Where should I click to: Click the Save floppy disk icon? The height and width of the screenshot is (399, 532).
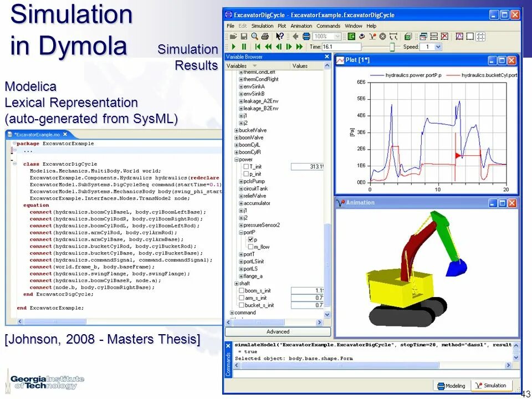tap(244, 37)
